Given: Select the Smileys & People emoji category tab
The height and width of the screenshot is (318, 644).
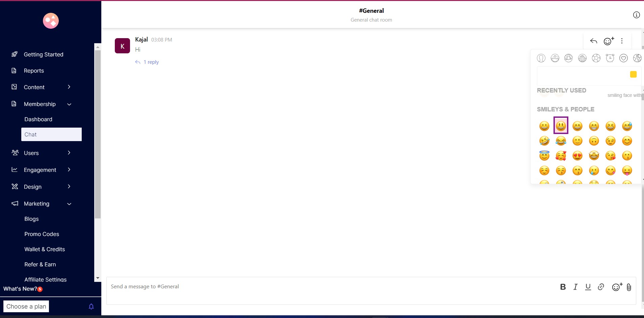Looking at the screenshot, I should (541, 58).
